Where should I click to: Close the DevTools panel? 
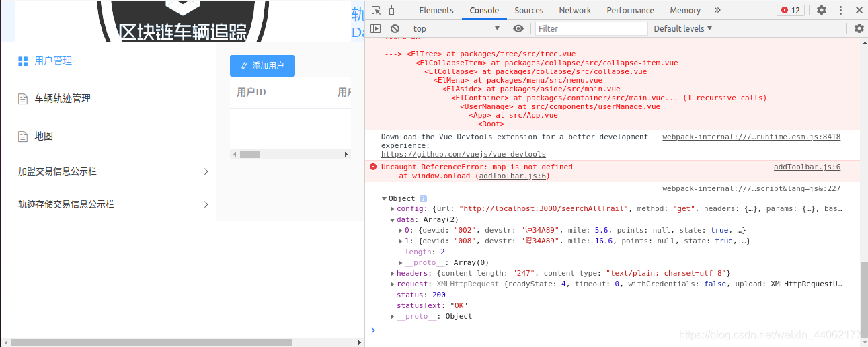[x=859, y=10]
